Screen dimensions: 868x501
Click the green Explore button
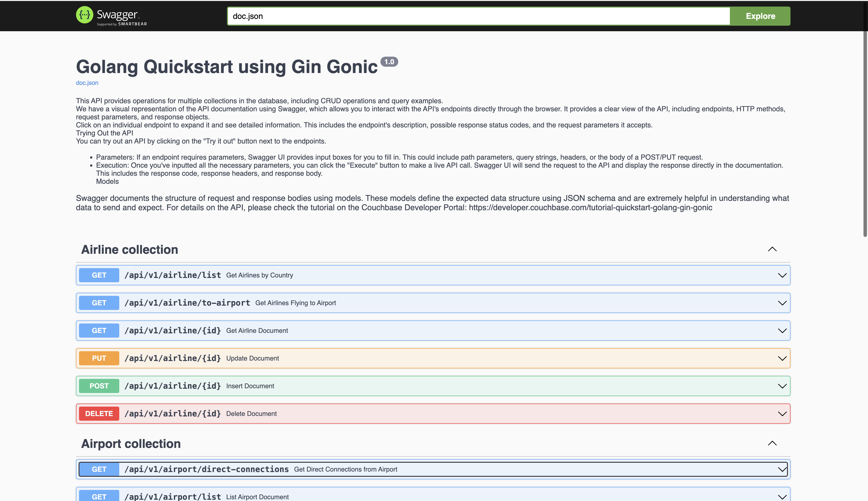(x=760, y=16)
